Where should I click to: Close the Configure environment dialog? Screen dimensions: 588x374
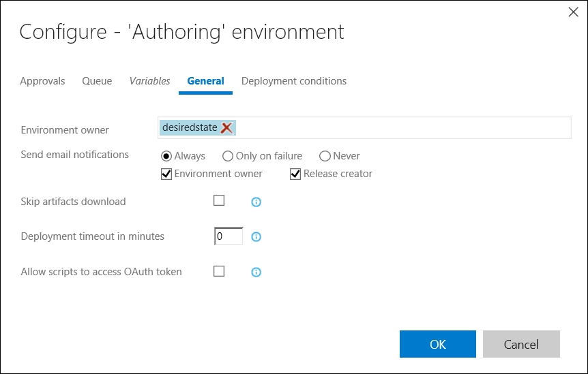click(x=573, y=12)
